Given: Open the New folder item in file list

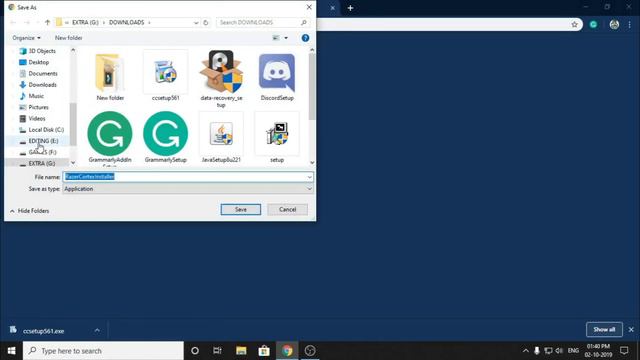Looking at the screenshot, I should tap(110, 77).
